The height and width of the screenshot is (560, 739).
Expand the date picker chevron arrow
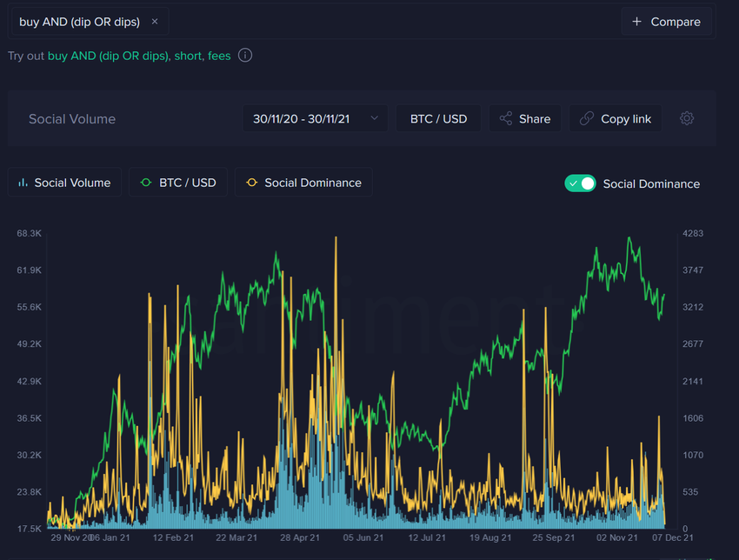click(x=375, y=118)
